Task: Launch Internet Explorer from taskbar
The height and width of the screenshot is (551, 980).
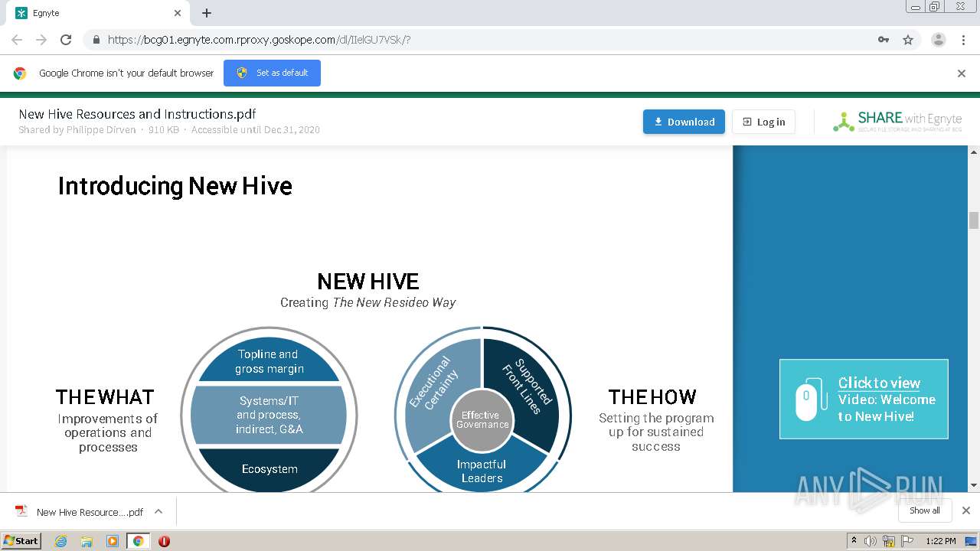Action: (x=60, y=541)
